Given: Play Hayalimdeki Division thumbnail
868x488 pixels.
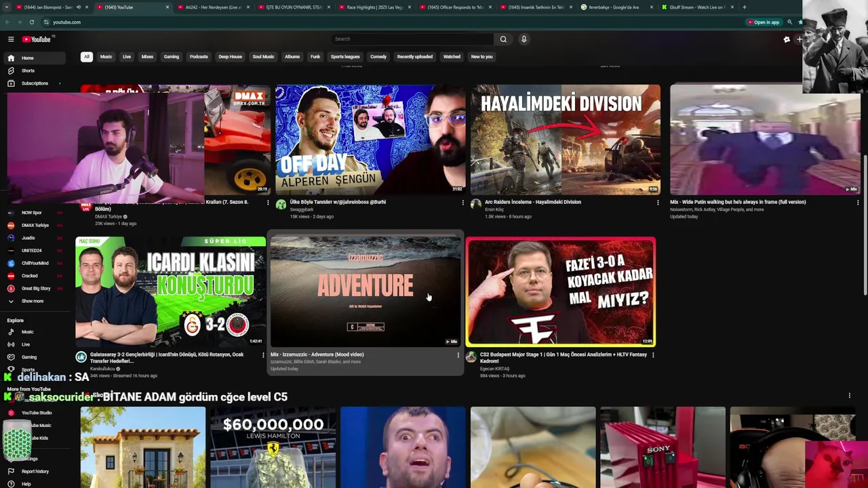Looking at the screenshot, I should (x=565, y=140).
